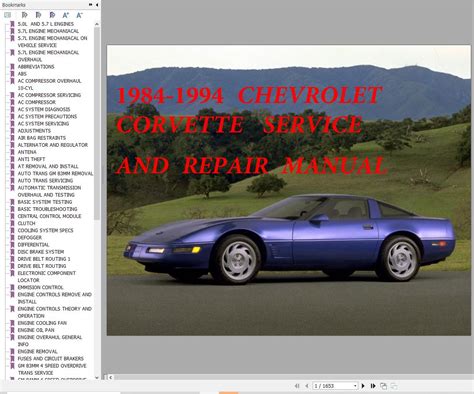Open the page number dropdown
This screenshot has width=474, height=394.
coord(355,386)
